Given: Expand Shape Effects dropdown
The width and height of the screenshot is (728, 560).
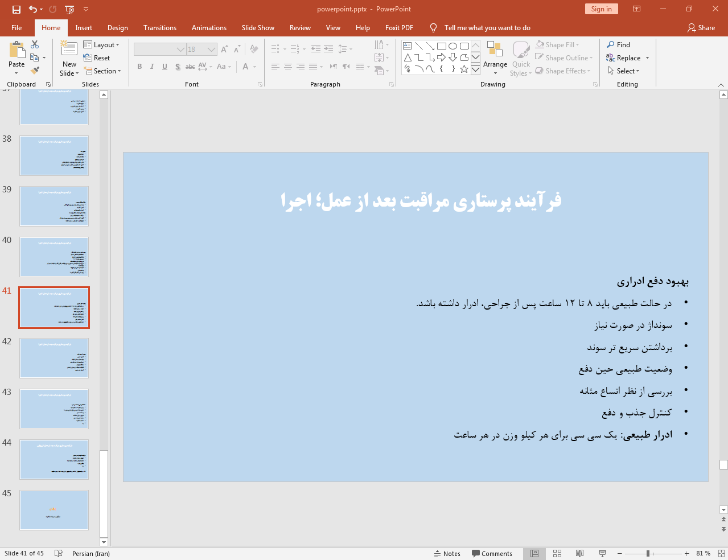Looking at the screenshot, I should pyautogui.click(x=589, y=71).
